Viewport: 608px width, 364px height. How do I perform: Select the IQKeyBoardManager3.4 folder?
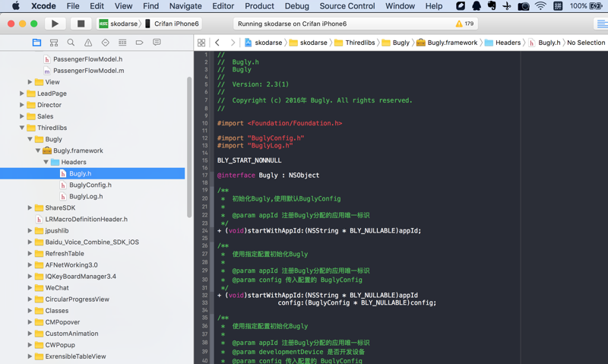click(81, 277)
